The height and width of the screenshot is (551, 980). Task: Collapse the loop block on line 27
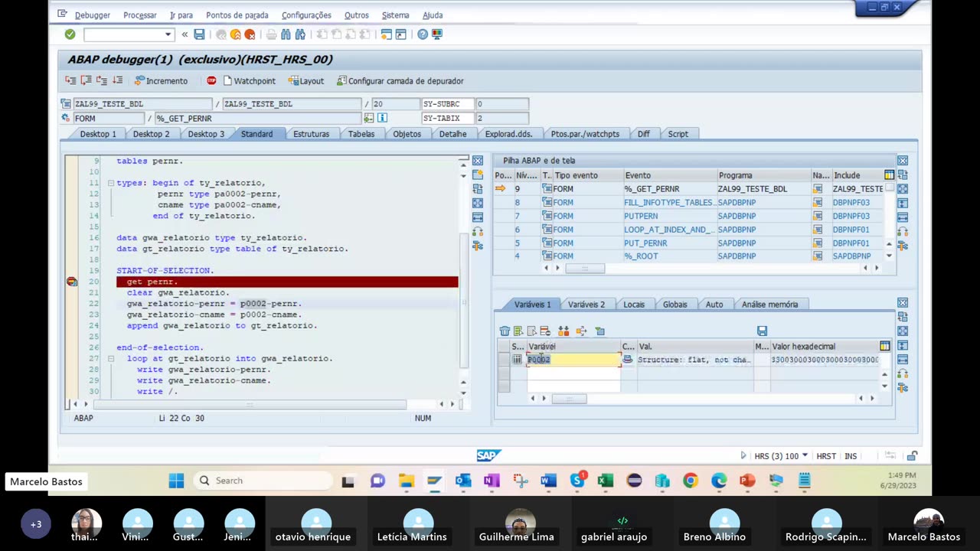110,358
